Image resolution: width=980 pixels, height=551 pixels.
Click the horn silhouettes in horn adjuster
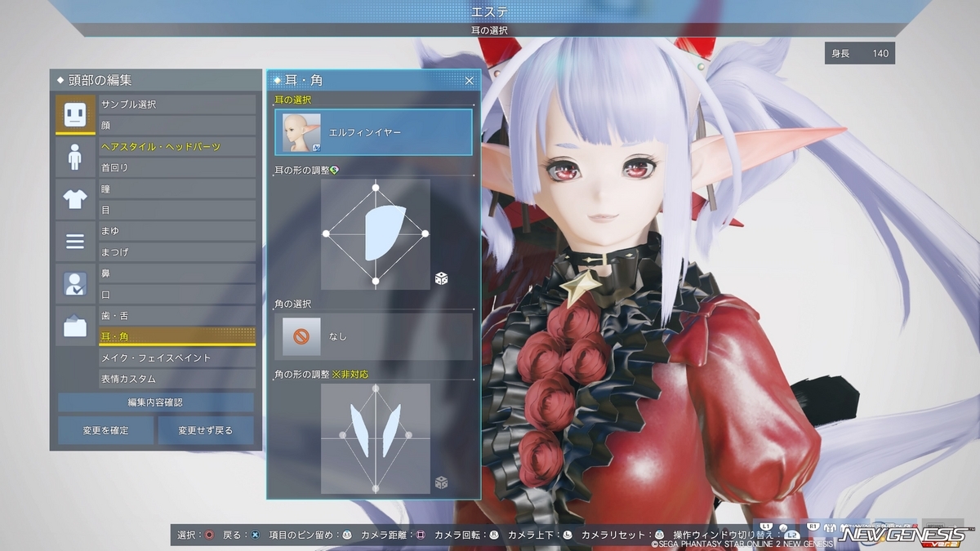point(375,429)
